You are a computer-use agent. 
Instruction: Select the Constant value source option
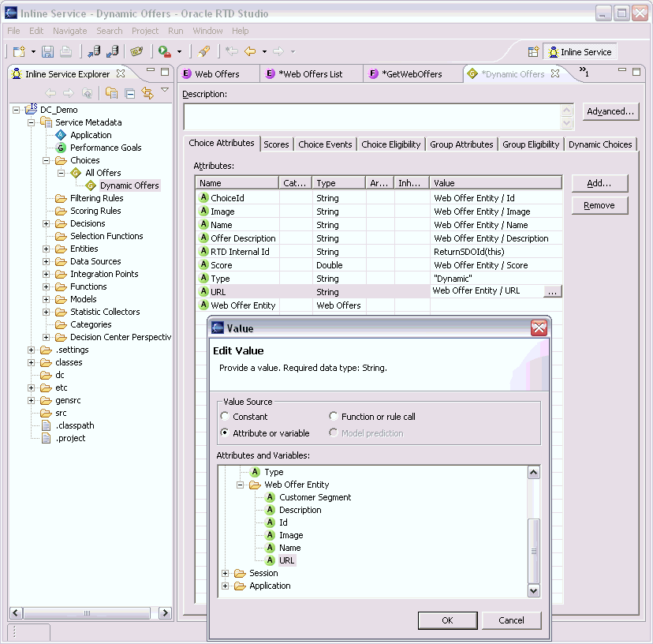tap(225, 416)
